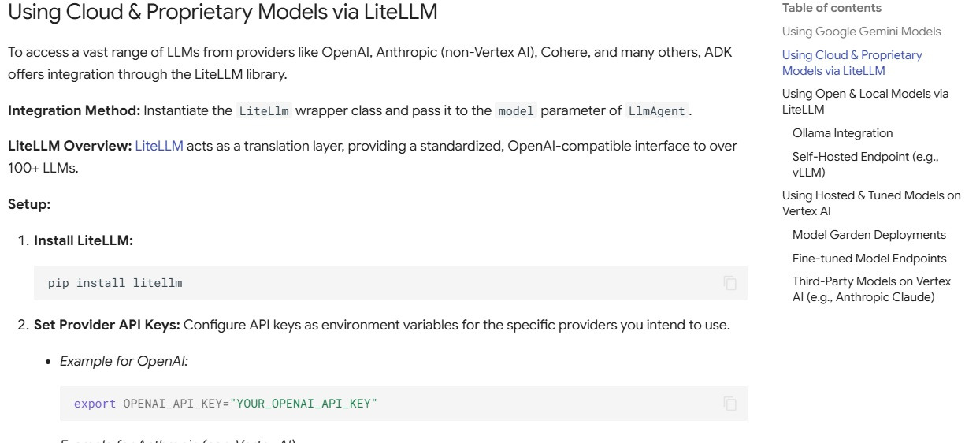Screen dimensions: 980x443
Task: Go to Self-Hosted Endpoint (e.g., vLLM) entry
Action: 865,165
